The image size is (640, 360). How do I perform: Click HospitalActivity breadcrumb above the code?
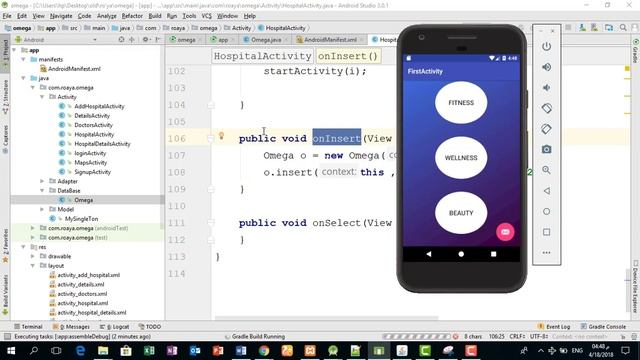pos(262,56)
